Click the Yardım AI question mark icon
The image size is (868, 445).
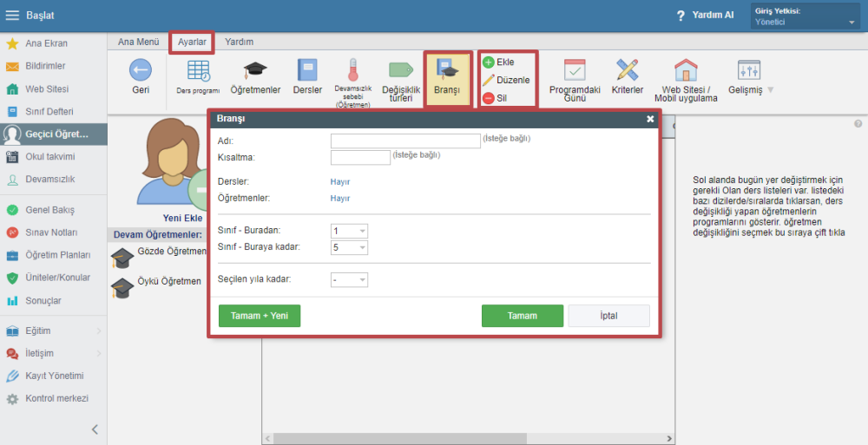pyautogui.click(x=681, y=16)
